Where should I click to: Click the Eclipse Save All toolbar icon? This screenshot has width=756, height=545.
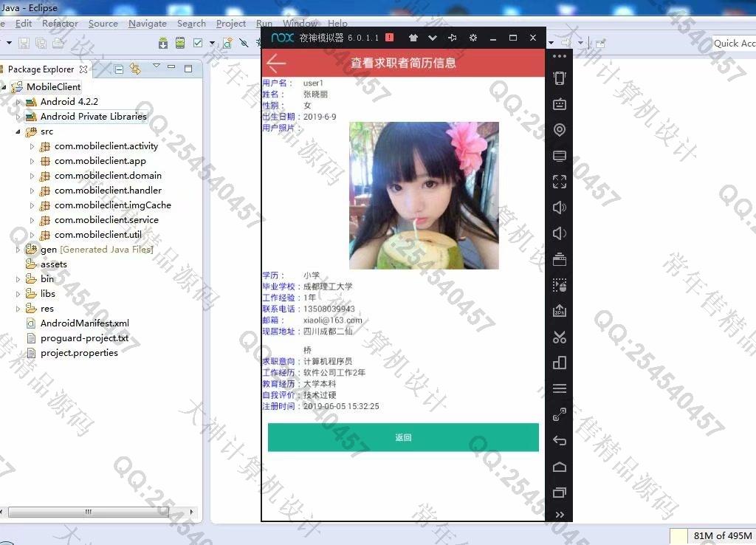(x=41, y=44)
